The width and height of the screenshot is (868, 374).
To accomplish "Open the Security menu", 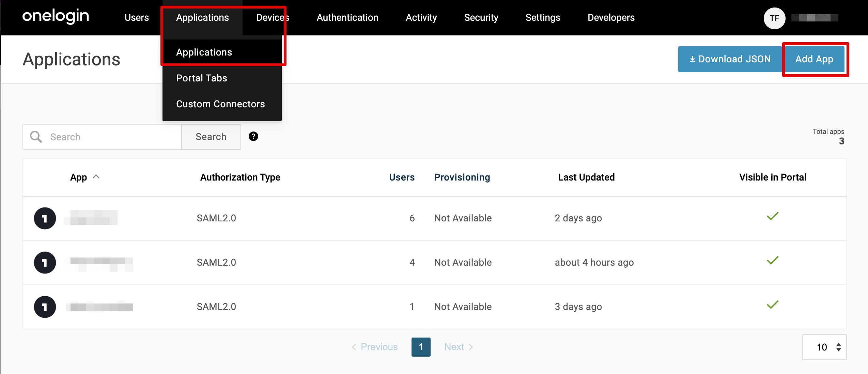I will point(481,18).
